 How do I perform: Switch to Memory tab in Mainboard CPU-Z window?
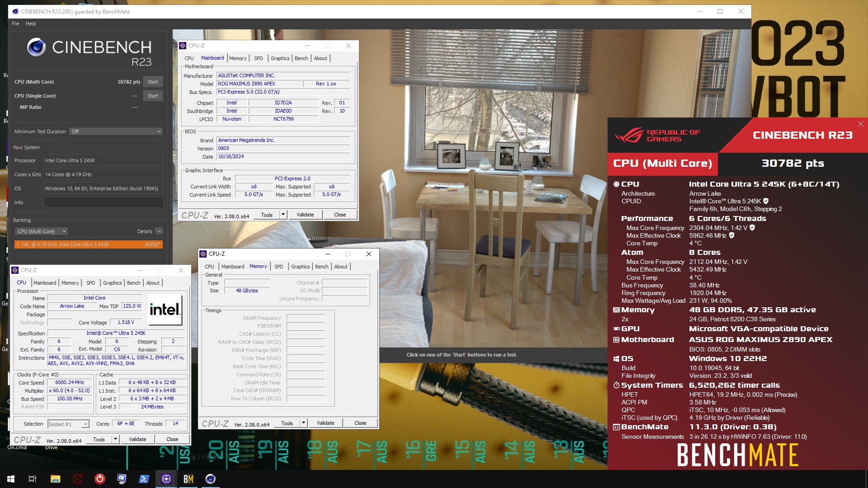point(238,58)
